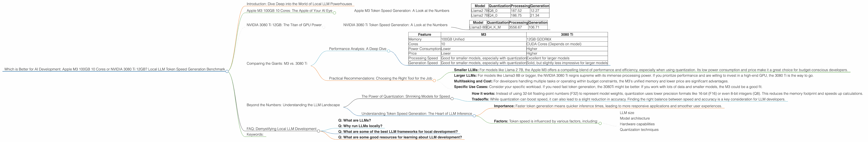Screen dimensions: 868x142
Task: Click the Quantization techniques leaf node
Action: (639, 130)
